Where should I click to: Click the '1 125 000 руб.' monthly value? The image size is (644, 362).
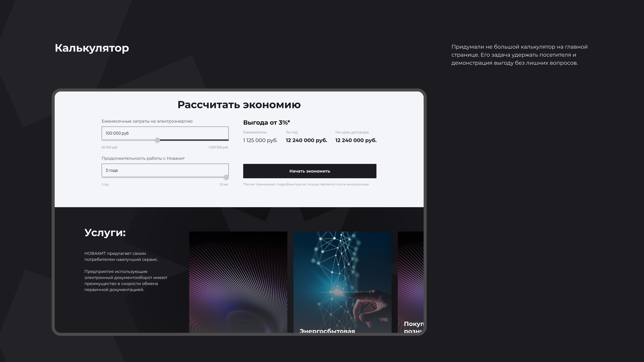(x=260, y=140)
